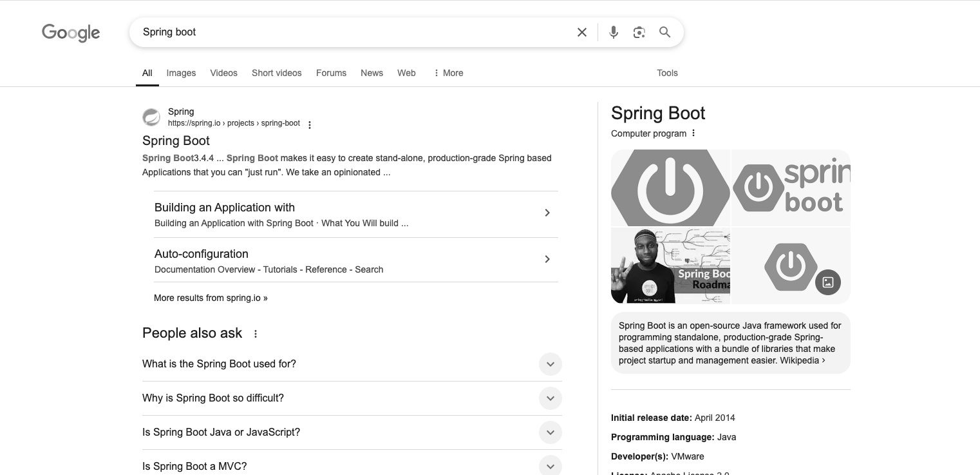The image size is (980, 475).
Task: Click the Spring site name above the URL
Action: click(x=181, y=111)
